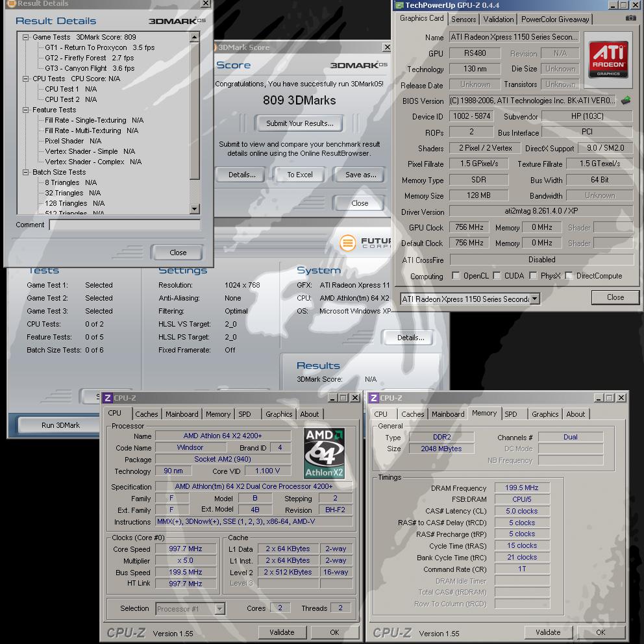Enable the OpenCL checkbox

(x=456, y=275)
